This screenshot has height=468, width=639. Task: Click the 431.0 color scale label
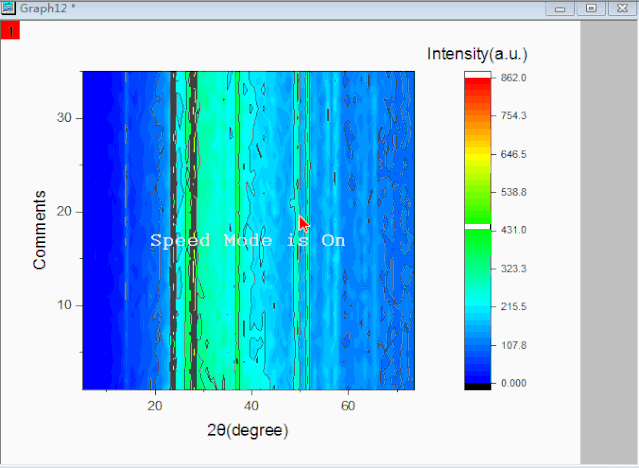[x=514, y=230]
